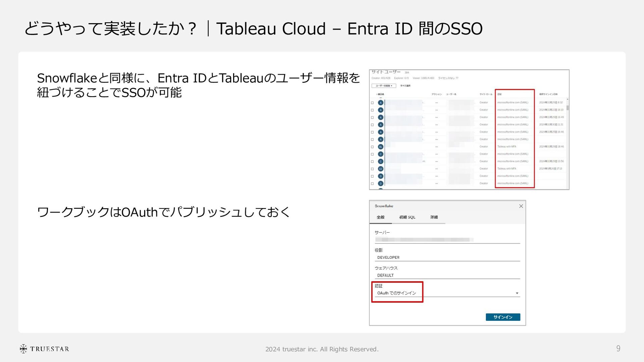Open actions ellipsis in the 11:31 row
The width and height of the screenshot is (644, 362).
[436, 125]
